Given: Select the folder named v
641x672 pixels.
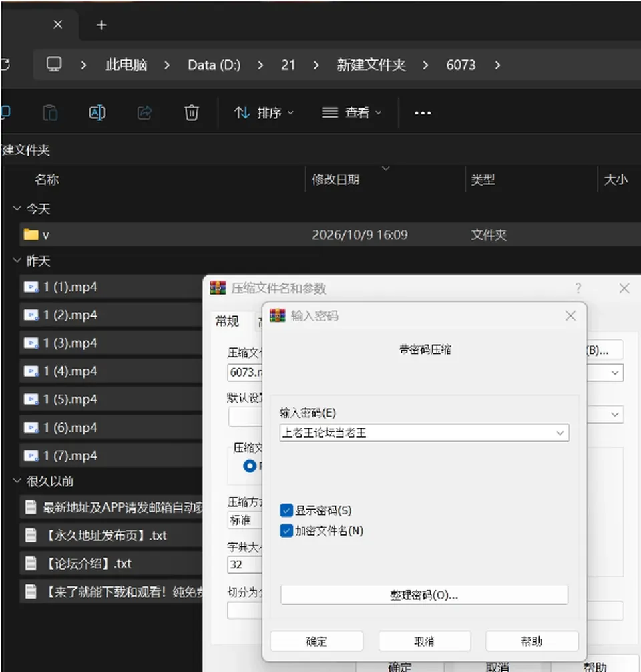Looking at the screenshot, I should pos(330,235).
